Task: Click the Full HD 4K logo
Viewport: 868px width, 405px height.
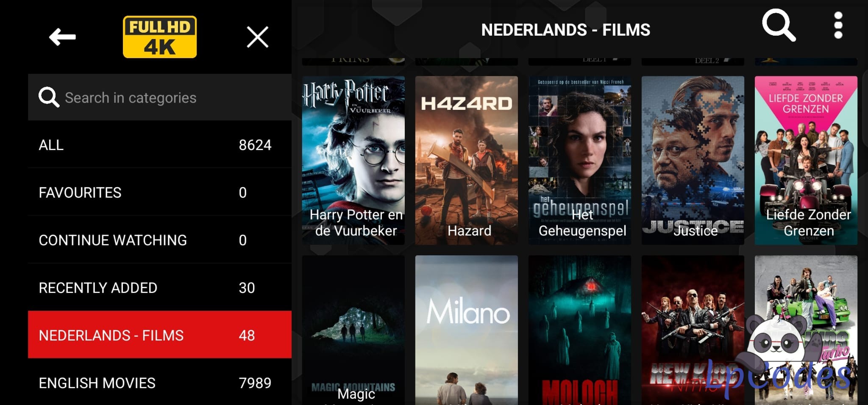Action: coord(160,37)
